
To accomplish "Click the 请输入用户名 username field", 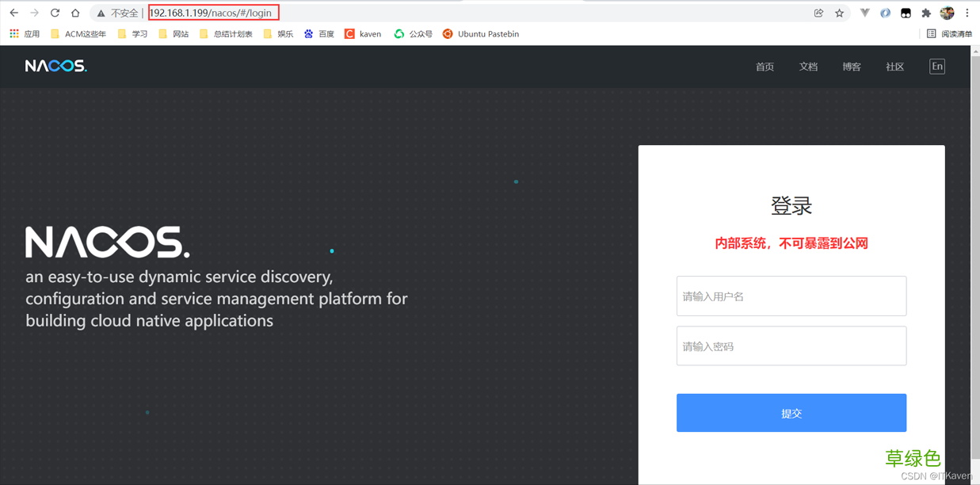I will [791, 296].
